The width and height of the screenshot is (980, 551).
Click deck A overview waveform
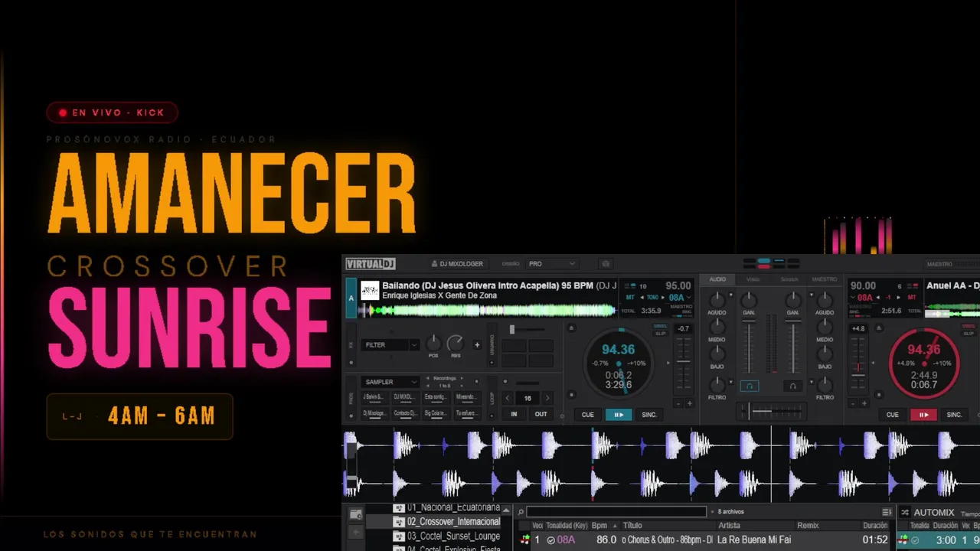pos(487,311)
